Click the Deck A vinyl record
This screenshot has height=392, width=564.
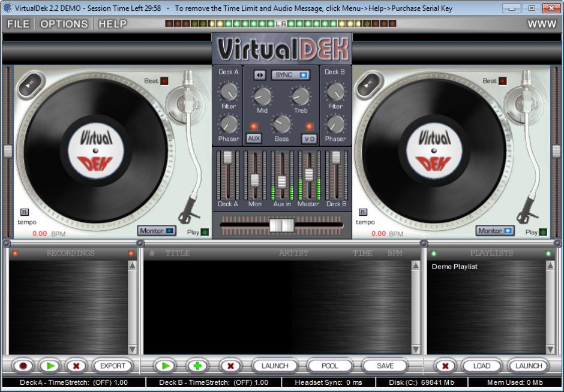coord(95,151)
